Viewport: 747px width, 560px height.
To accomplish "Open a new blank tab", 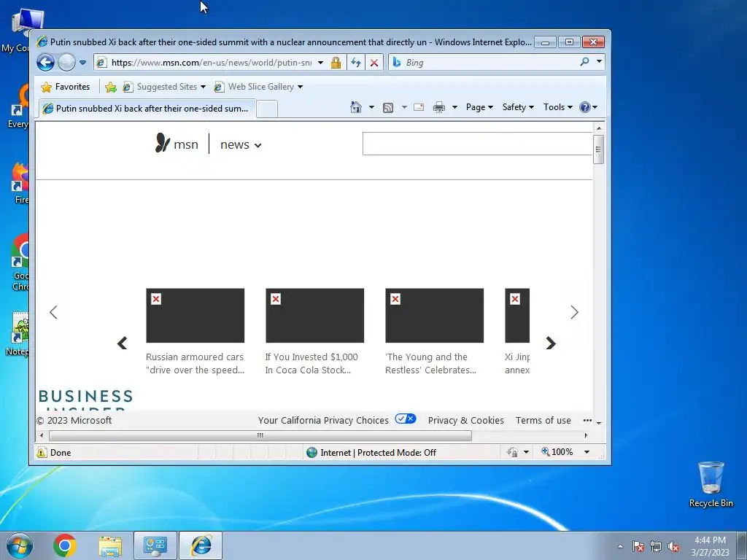I will (267, 109).
